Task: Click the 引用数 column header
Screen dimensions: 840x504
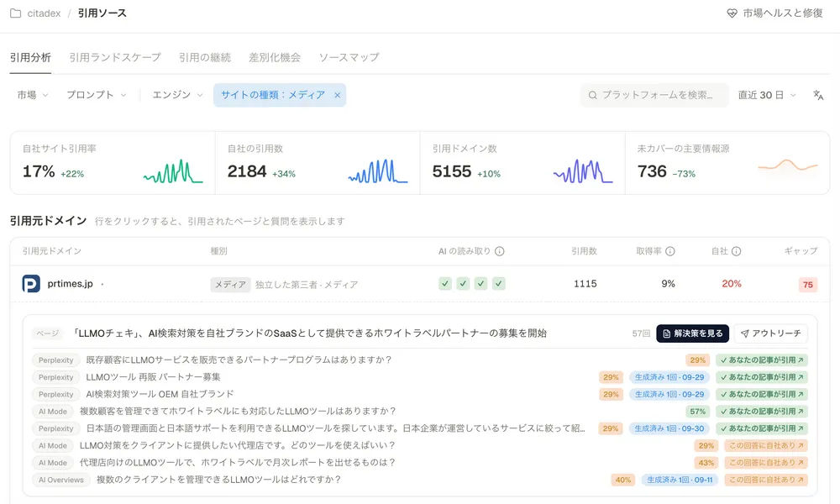Action: pyautogui.click(x=584, y=251)
